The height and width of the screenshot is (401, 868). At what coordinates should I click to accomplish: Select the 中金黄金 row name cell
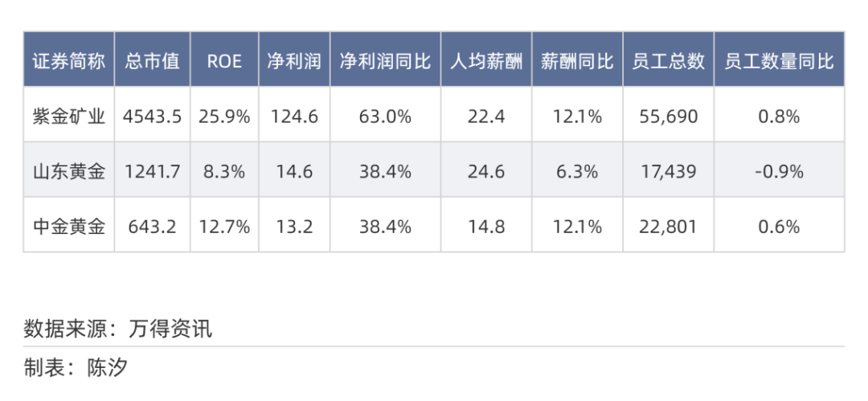(x=68, y=227)
